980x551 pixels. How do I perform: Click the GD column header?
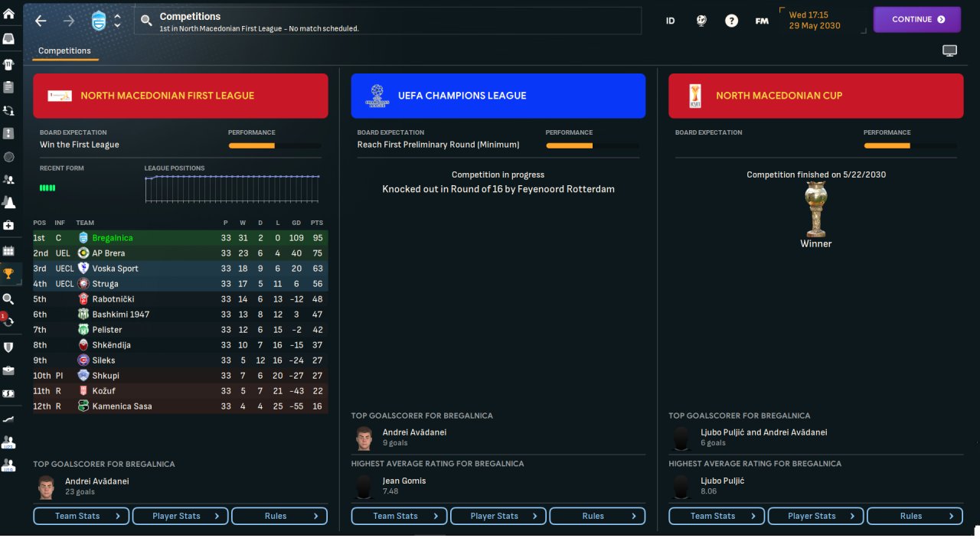(296, 223)
